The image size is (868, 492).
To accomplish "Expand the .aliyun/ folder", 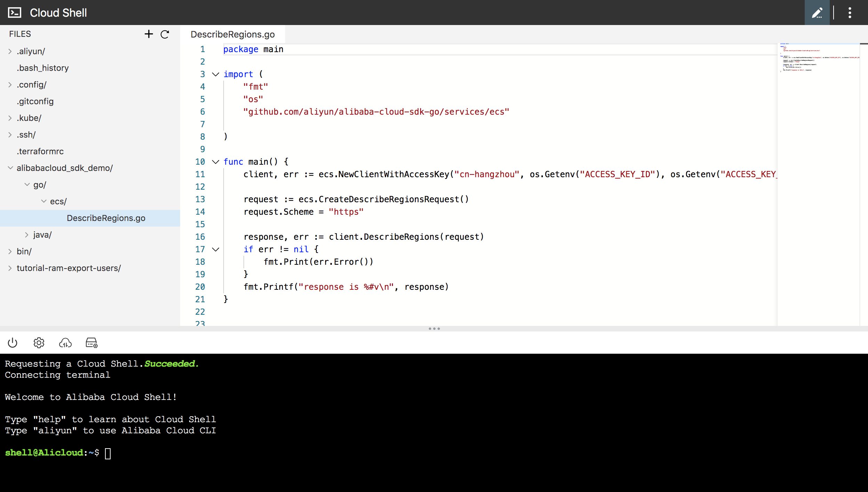I will [x=10, y=51].
